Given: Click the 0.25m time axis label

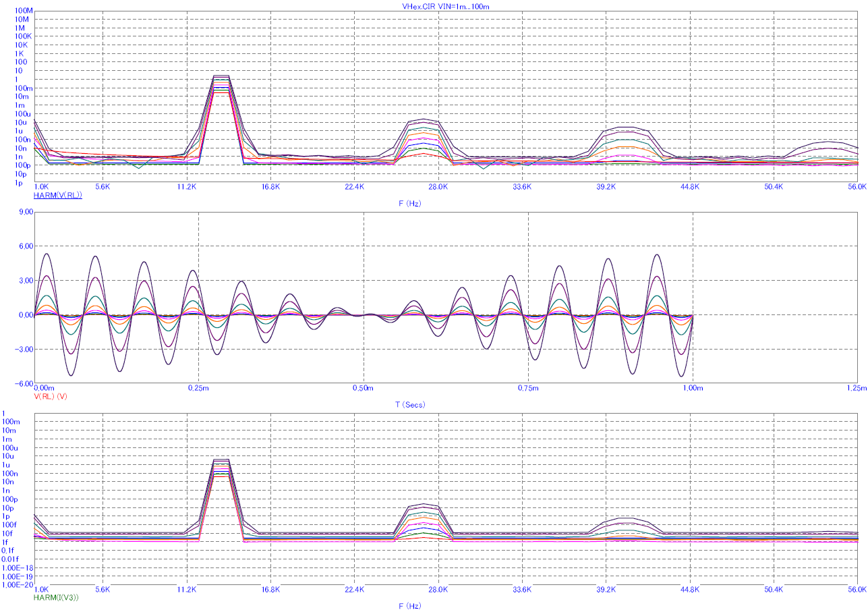Looking at the screenshot, I should coord(198,388).
